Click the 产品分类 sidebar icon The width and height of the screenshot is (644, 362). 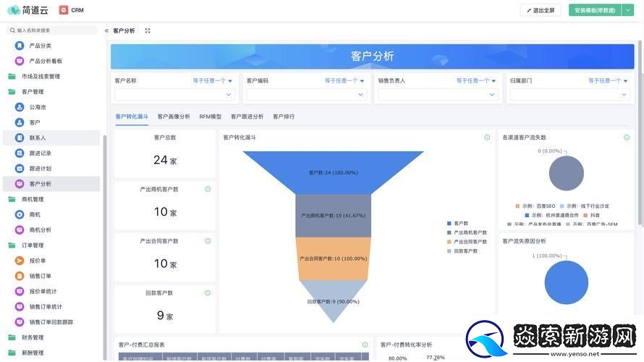tap(20, 46)
